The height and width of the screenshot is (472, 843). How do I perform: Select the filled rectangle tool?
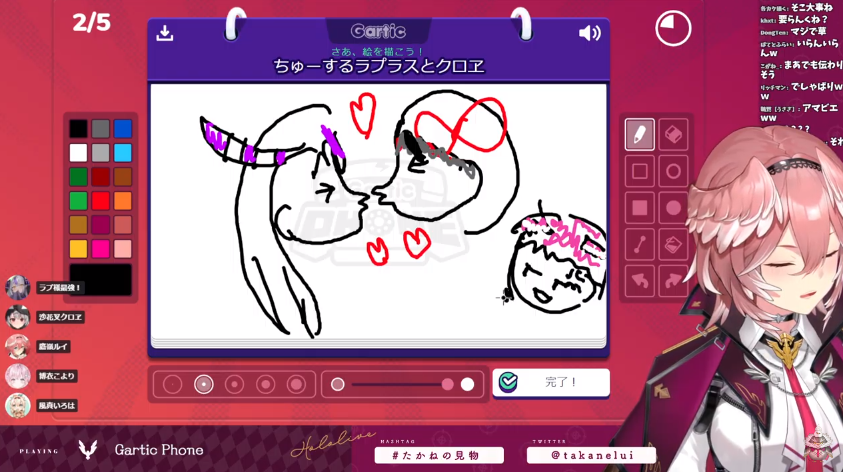(639, 208)
